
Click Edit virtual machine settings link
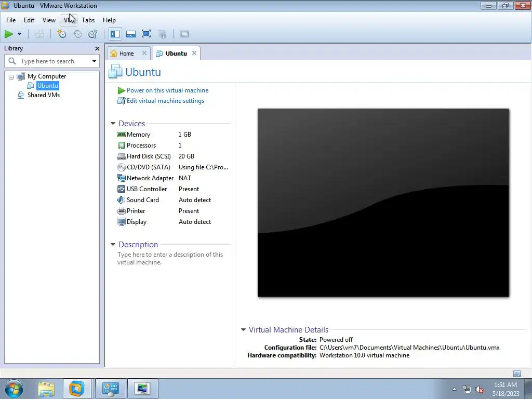pos(165,101)
